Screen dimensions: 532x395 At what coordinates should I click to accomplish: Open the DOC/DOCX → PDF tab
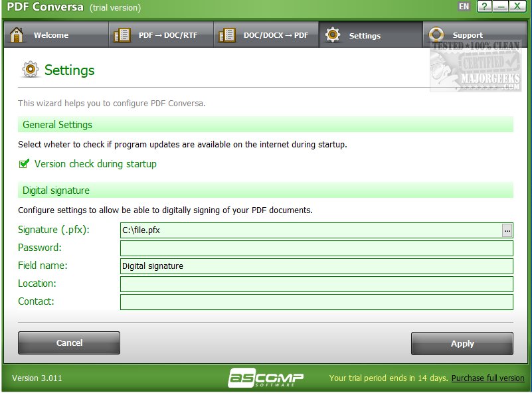pyautogui.click(x=266, y=35)
